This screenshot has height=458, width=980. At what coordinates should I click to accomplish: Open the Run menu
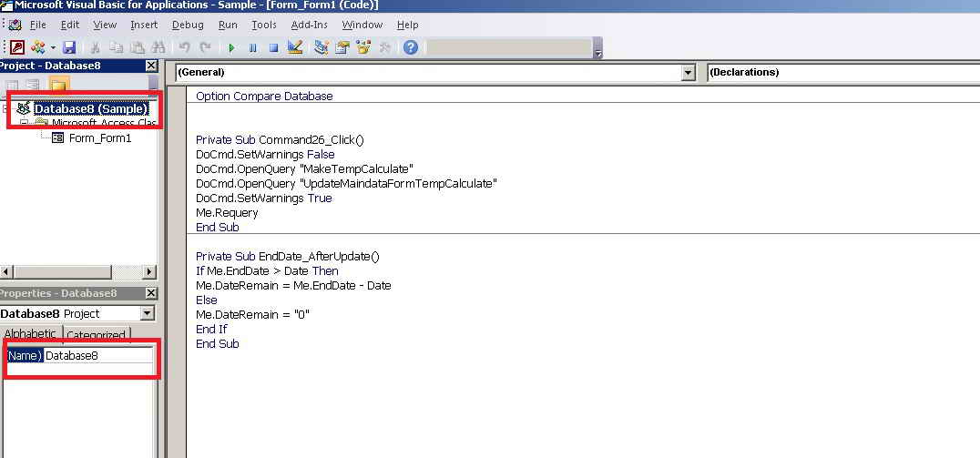pyautogui.click(x=228, y=25)
